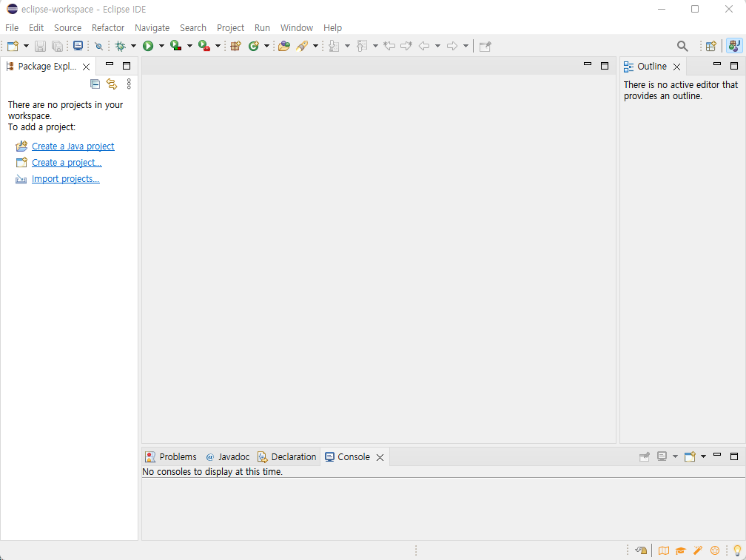Viewport: 746px width, 560px height.
Task: Click the Forward navigation arrow
Action: [x=452, y=46]
